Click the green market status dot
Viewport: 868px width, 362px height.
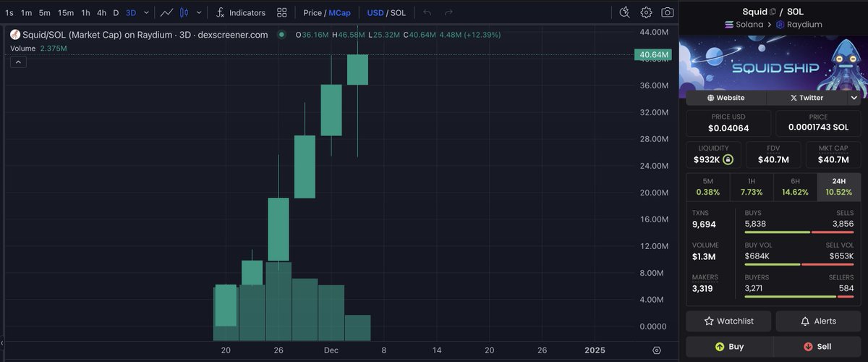tap(281, 34)
